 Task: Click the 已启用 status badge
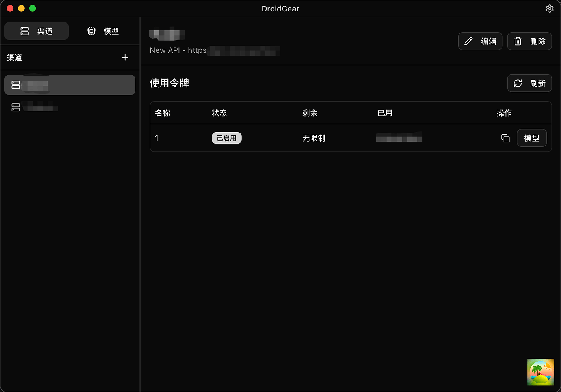tap(227, 138)
